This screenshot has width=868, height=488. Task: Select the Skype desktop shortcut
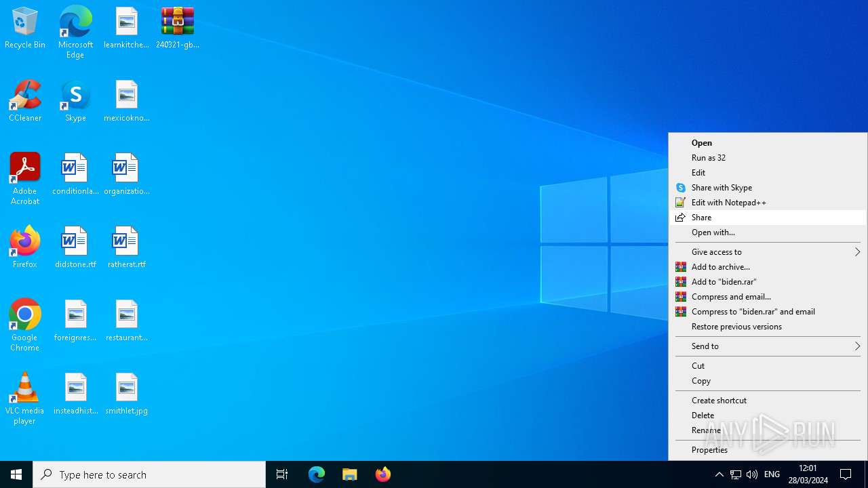click(75, 102)
